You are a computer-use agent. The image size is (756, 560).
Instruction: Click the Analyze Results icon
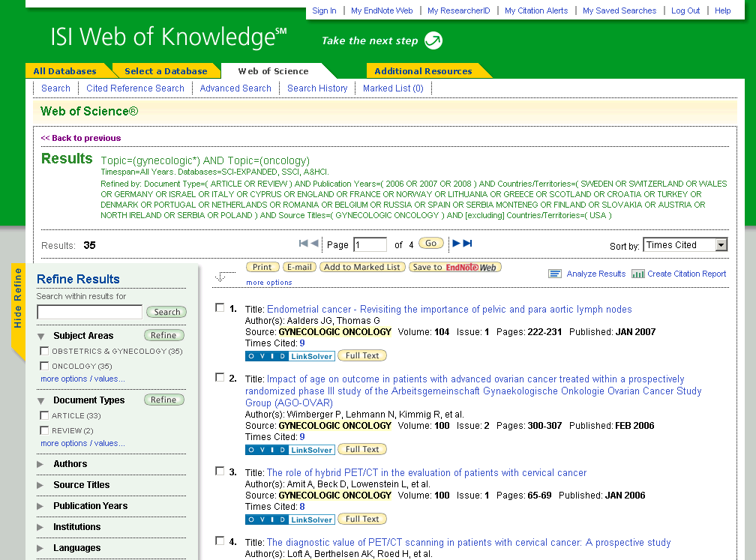555,274
